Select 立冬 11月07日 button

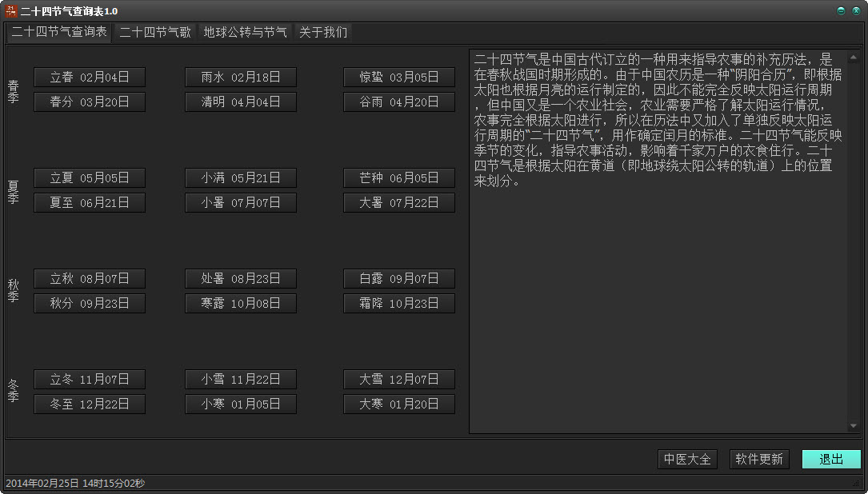[x=90, y=380]
